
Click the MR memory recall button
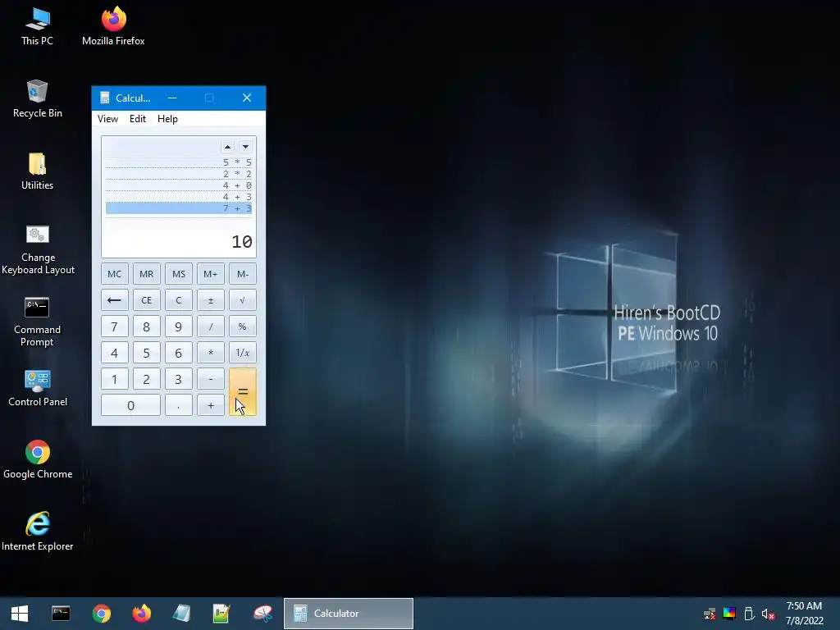pos(146,274)
